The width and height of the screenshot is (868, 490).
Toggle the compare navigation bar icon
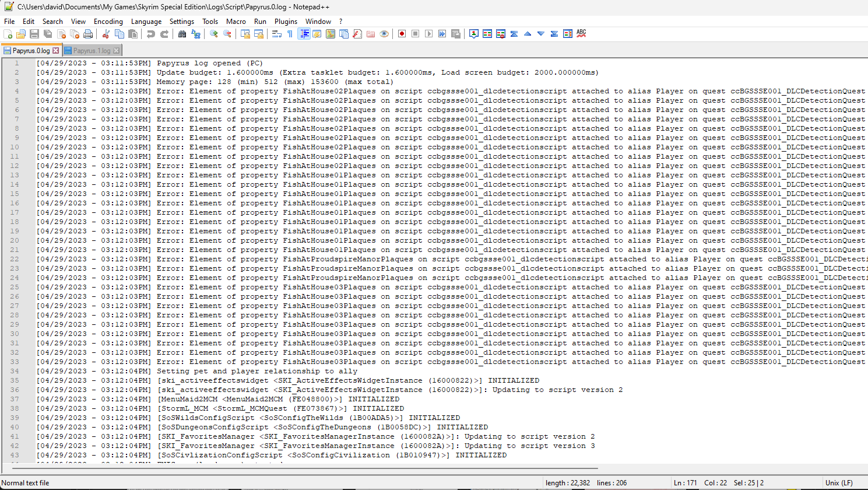[x=568, y=34]
